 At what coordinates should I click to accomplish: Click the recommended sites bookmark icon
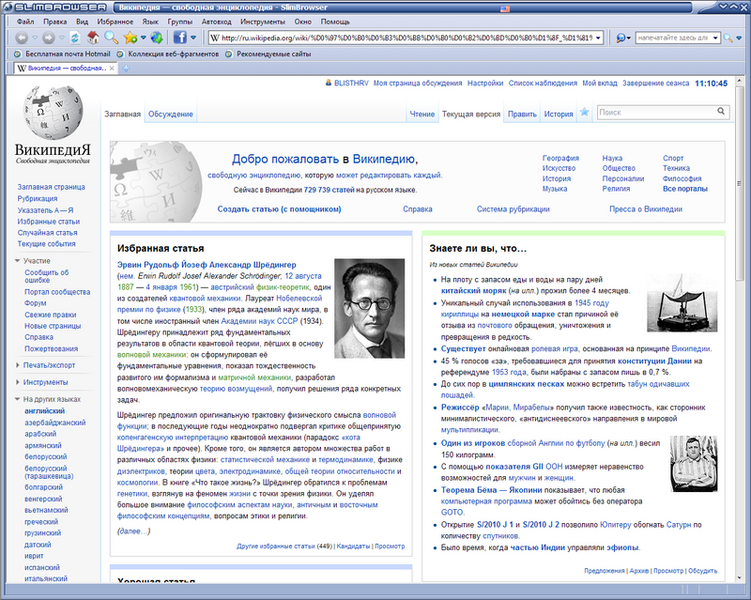229,54
